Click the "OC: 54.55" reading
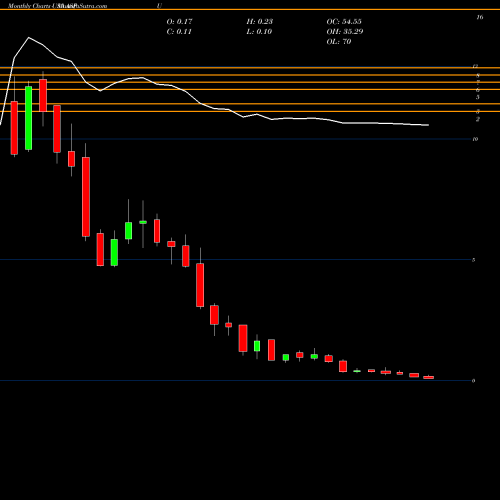Viewport: 500px width, 500px height. click(344, 22)
